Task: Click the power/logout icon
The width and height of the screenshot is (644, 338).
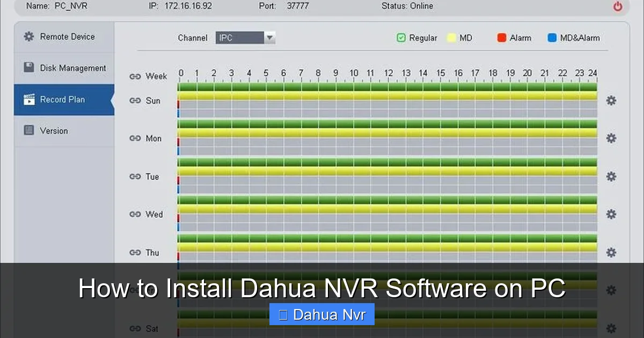Action: point(617,6)
